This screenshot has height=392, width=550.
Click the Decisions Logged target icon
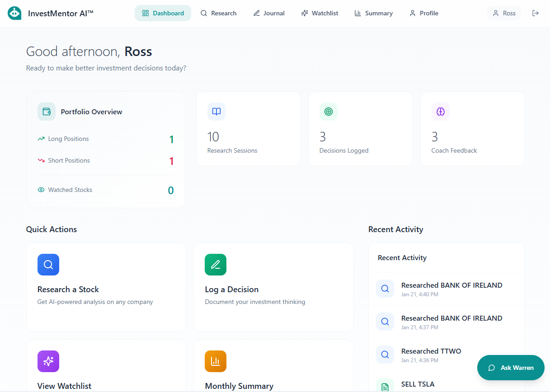pyautogui.click(x=329, y=112)
